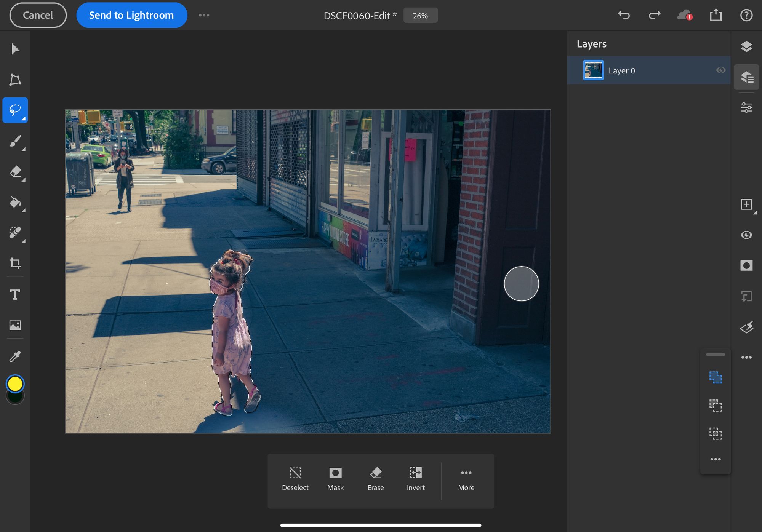
Task: Open the Help question mark
Action: (746, 15)
